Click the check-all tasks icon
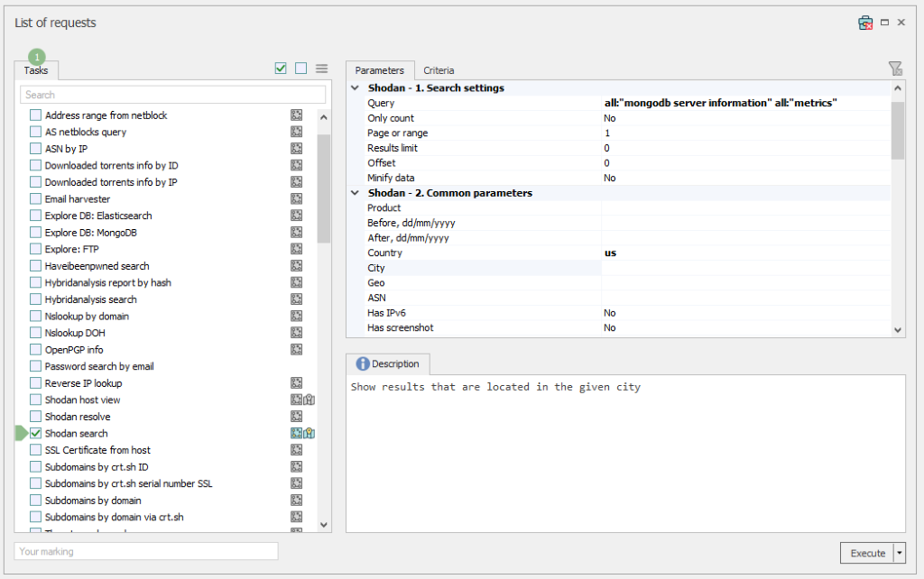 coord(281,69)
